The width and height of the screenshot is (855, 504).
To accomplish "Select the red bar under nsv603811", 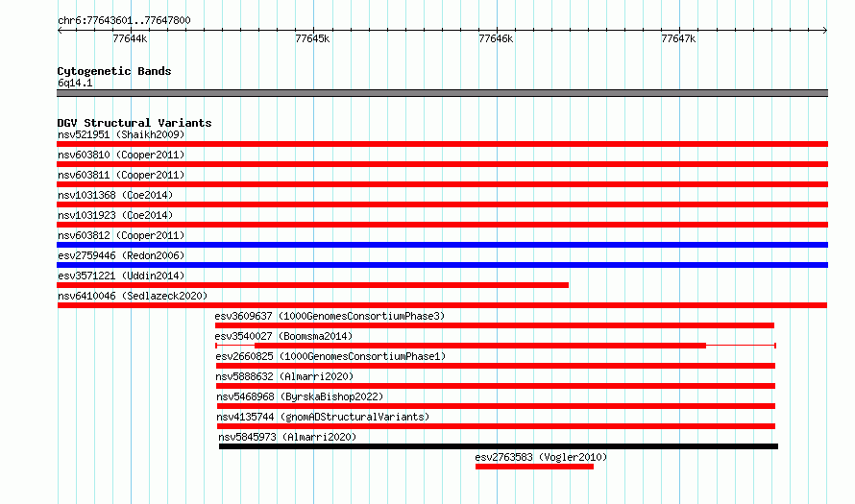I will [x=442, y=184].
